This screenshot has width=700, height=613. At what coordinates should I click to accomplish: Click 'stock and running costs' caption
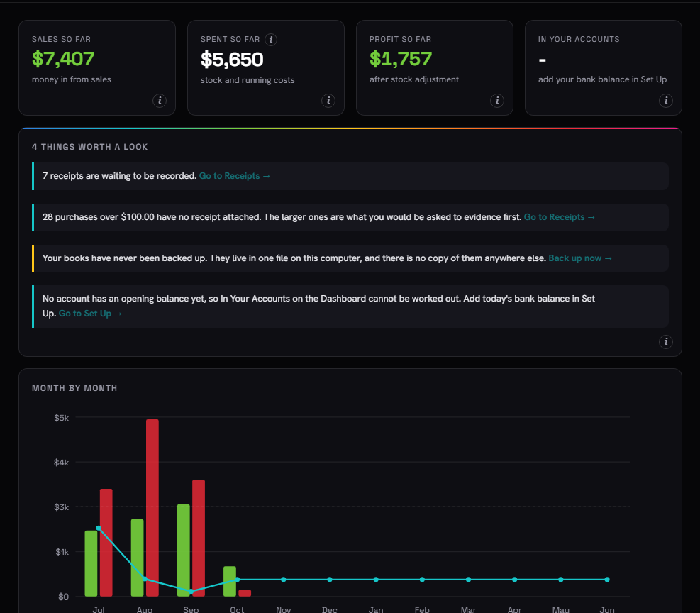pyautogui.click(x=248, y=80)
